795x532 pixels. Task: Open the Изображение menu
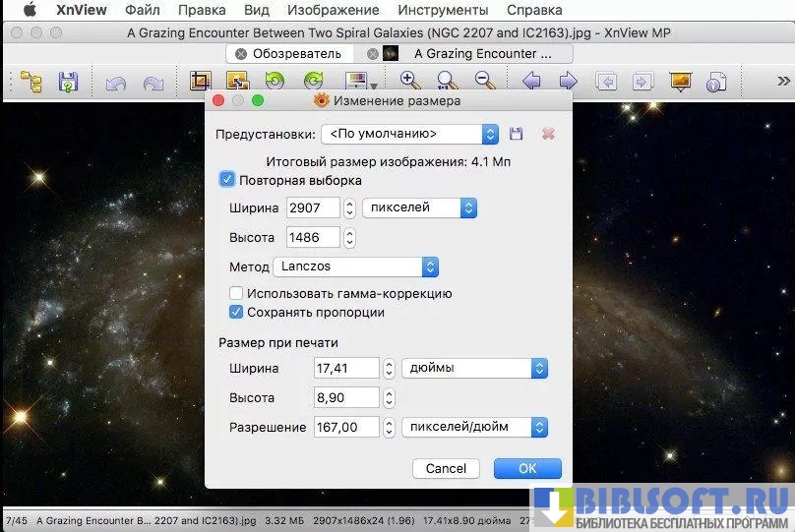pos(333,10)
